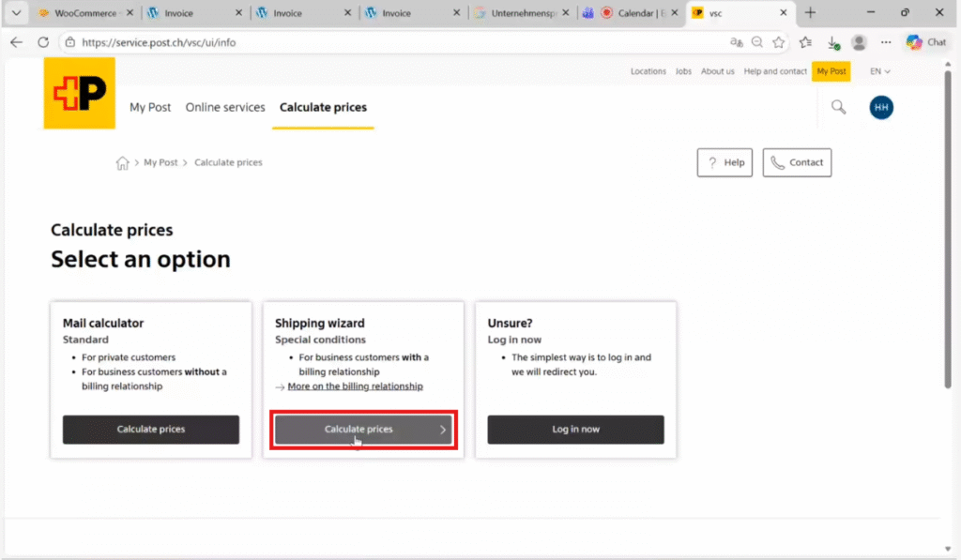961x560 pixels.
Task: Switch to the WooCommerce browser tab
Action: (x=83, y=13)
